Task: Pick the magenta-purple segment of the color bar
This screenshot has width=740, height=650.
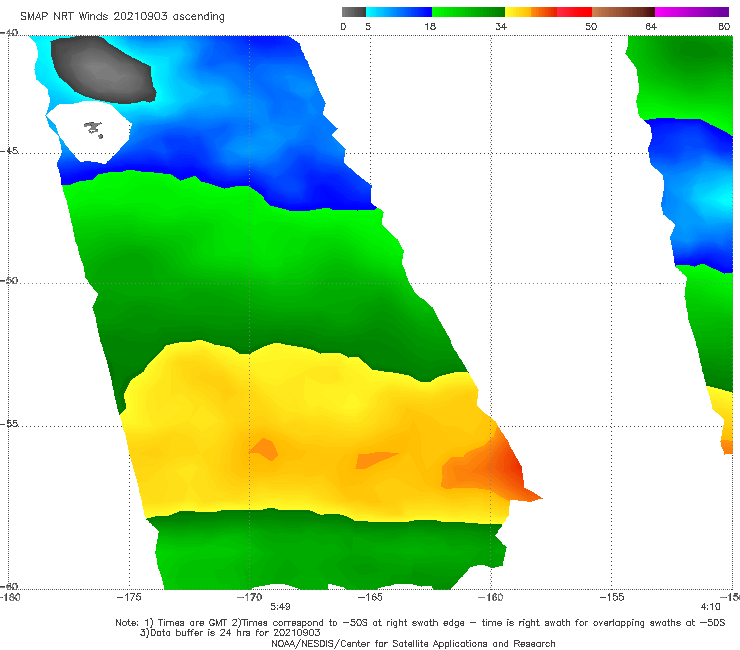Action: click(x=692, y=12)
